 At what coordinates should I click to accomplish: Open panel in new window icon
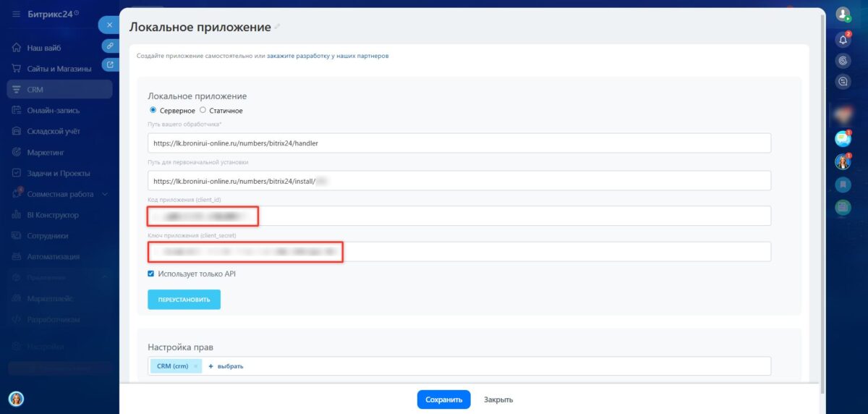[x=110, y=64]
